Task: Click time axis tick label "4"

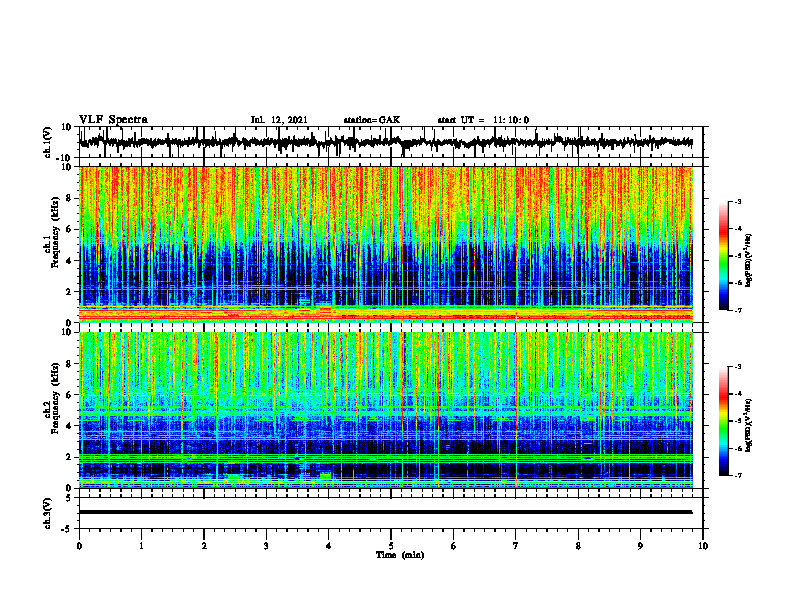Action: click(329, 546)
